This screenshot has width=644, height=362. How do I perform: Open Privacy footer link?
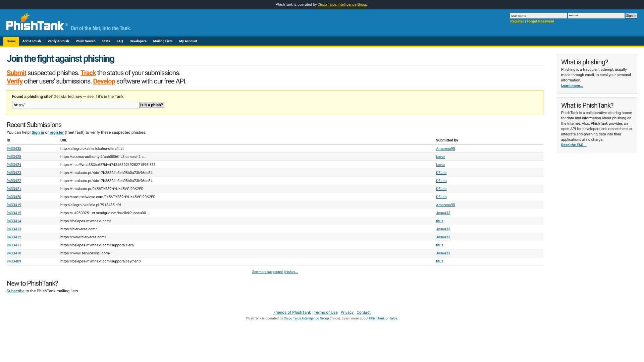347,313
